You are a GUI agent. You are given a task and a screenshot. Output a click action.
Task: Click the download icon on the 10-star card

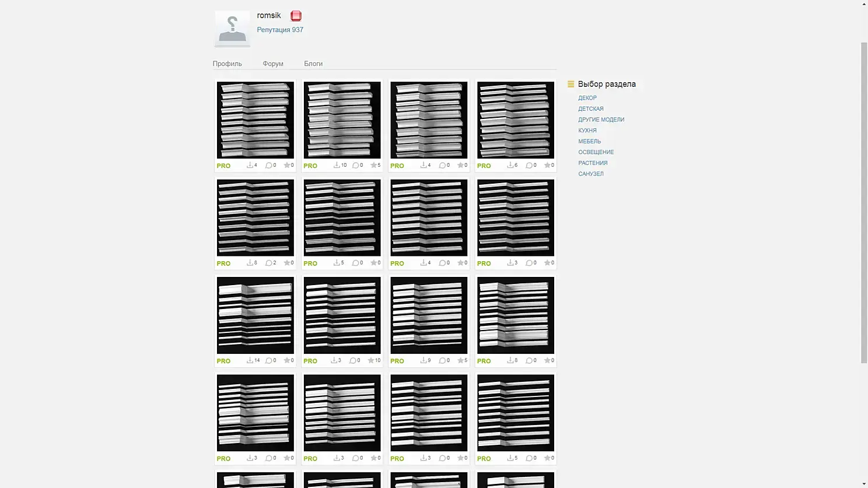point(334,360)
